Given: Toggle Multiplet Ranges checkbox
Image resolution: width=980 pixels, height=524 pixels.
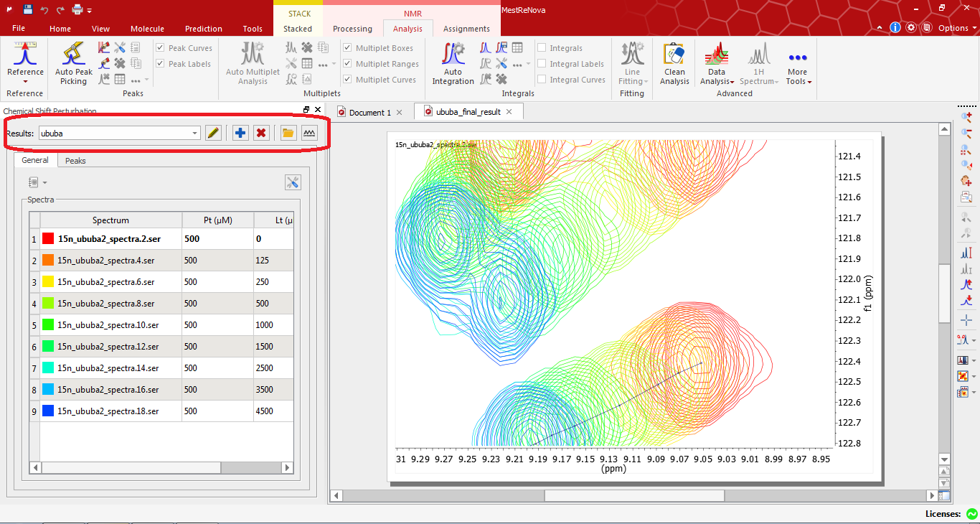Looking at the screenshot, I should [347, 64].
